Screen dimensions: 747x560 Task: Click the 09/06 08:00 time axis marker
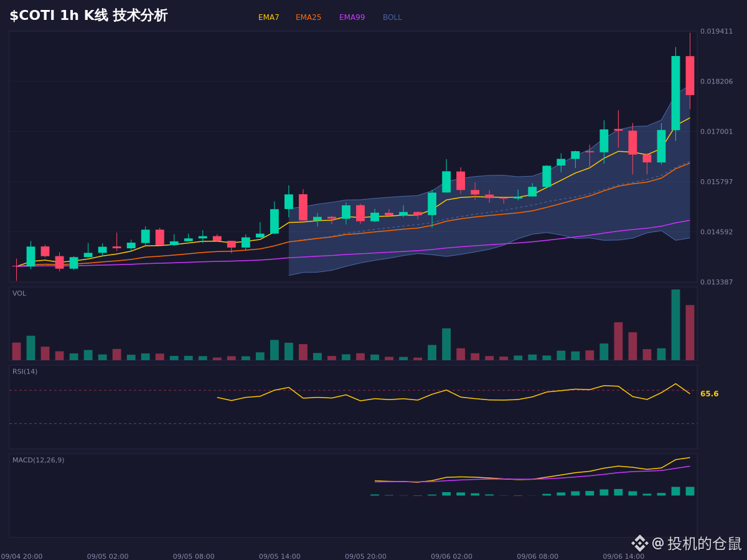coord(537,556)
